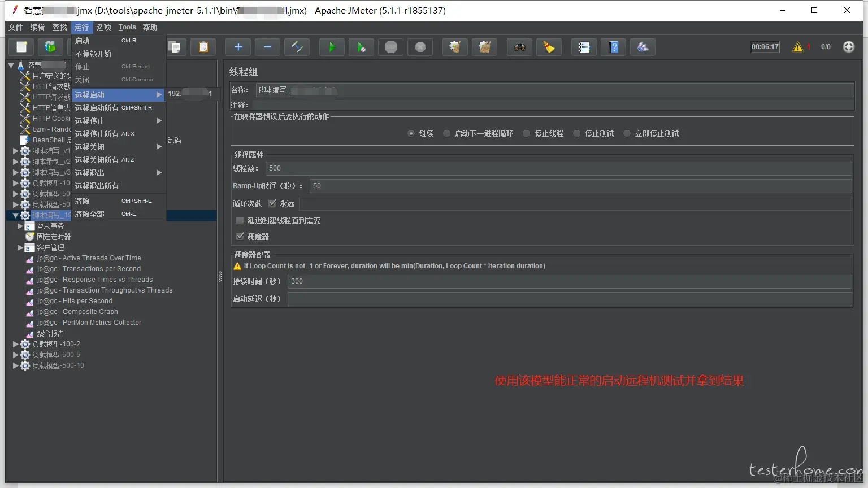Toggle the 永远 loop-forever checkbox
The width and height of the screenshot is (868, 488).
click(x=272, y=203)
